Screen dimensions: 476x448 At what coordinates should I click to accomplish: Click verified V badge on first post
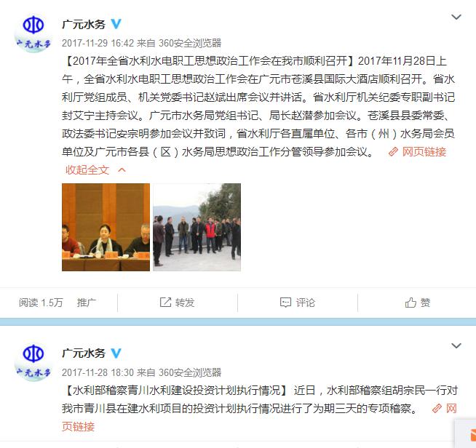pyautogui.click(x=116, y=24)
